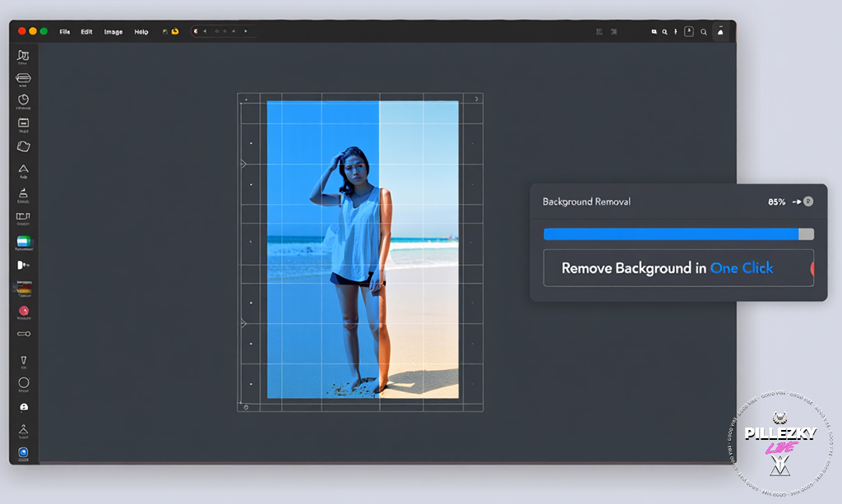
Task: Click the clothes hanger icon in the sidebar
Action: pyautogui.click(x=23, y=428)
